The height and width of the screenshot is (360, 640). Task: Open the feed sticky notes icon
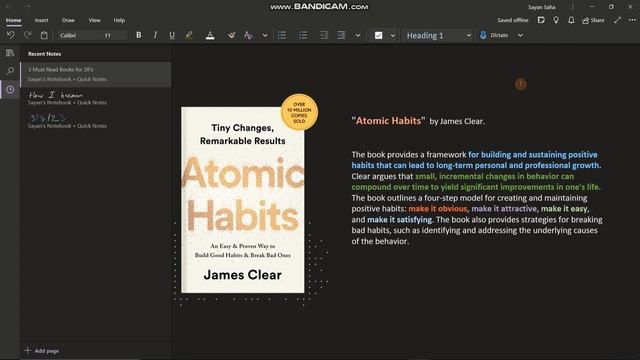tap(541, 20)
